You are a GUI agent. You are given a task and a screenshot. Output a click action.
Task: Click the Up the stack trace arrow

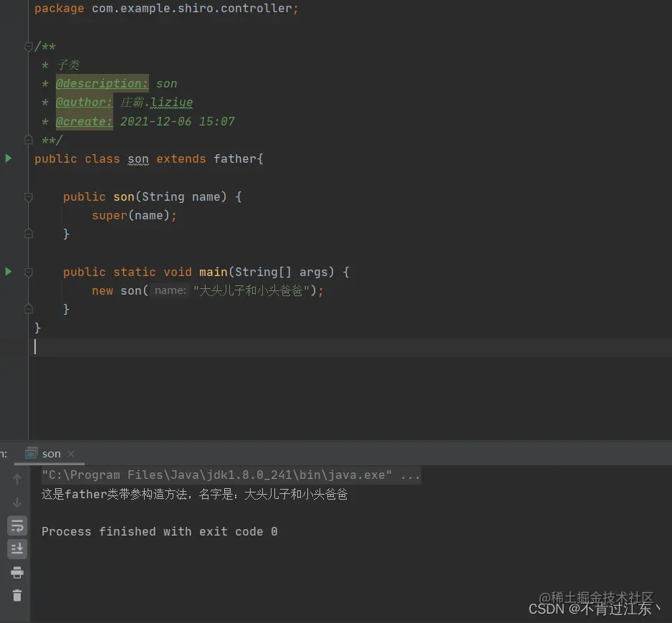point(17,479)
